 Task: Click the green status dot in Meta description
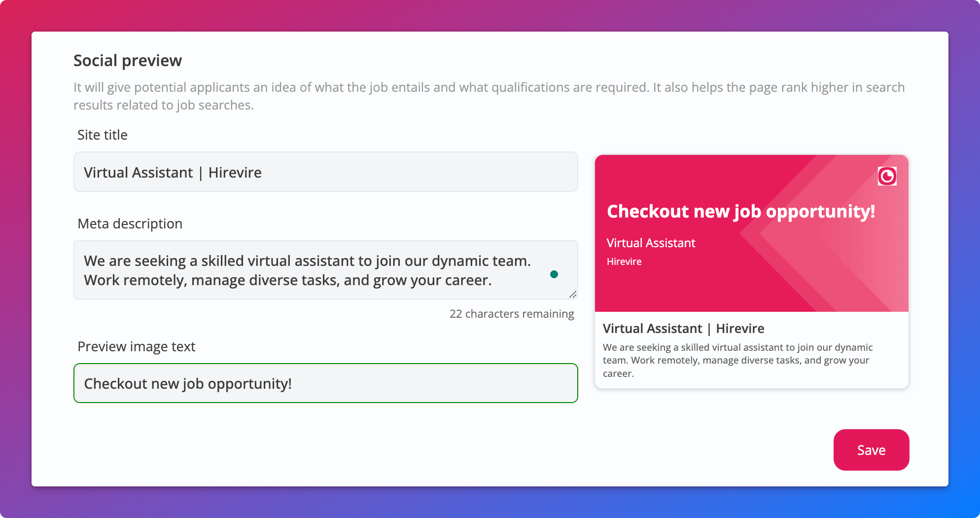pyautogui.click(x=554, y=274)
